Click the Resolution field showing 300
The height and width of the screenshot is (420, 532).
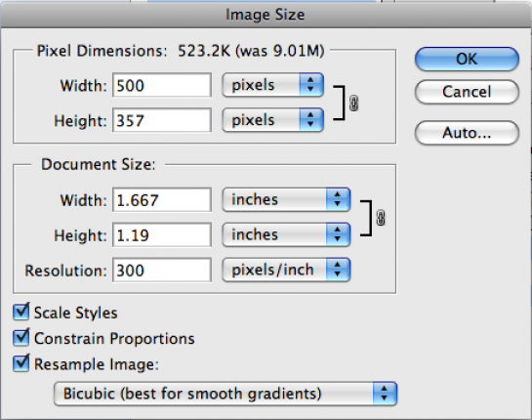pyautogui.click(x=162, y=271)
